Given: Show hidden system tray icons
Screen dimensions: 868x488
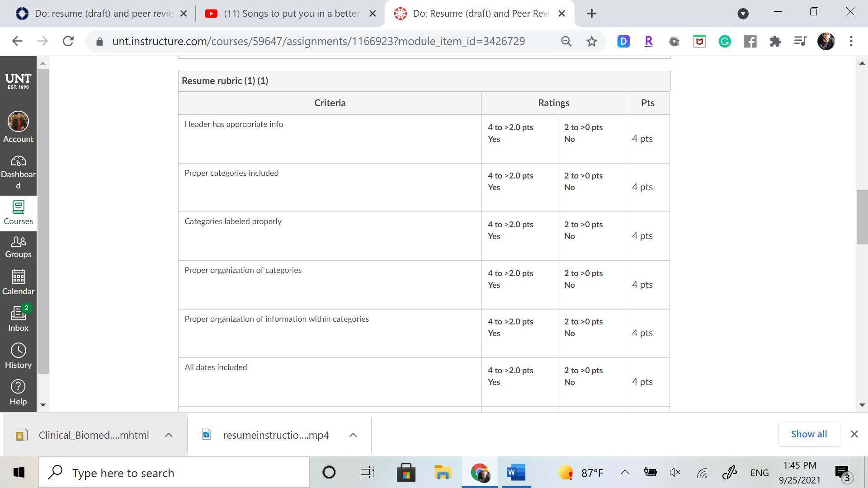Looking at the screenshot, I should coord(625,473).
